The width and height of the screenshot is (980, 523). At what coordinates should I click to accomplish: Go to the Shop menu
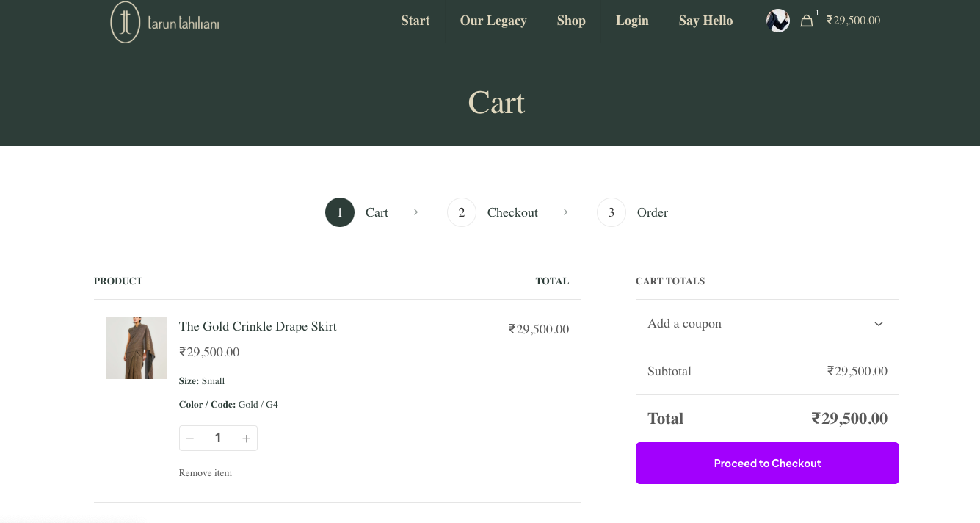pyautogui.click(x=570, y=21)
